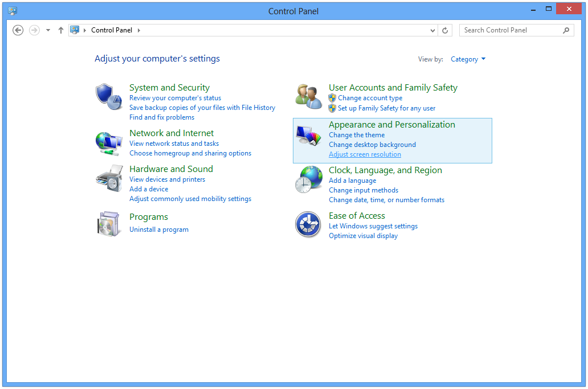Image resolution: width=588 pixels, height=389 pixels.
Task: Open Choose homegroup and sharing options
Action: (190, 153)
